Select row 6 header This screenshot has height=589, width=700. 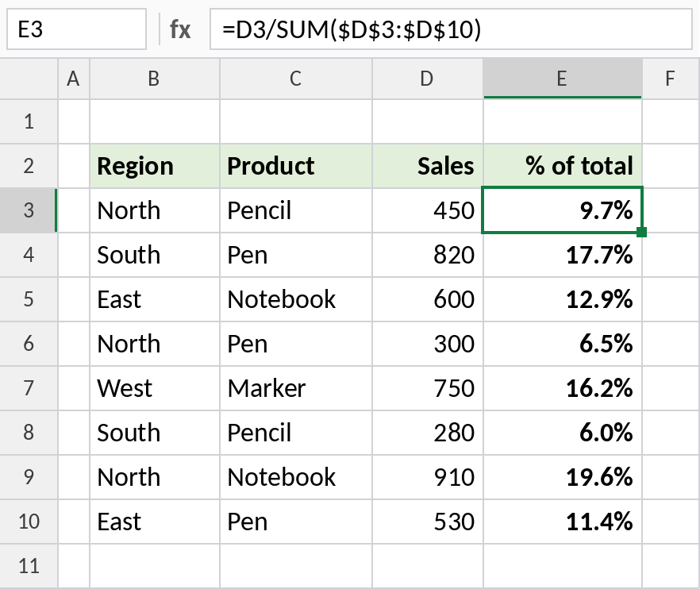(29, 344)
